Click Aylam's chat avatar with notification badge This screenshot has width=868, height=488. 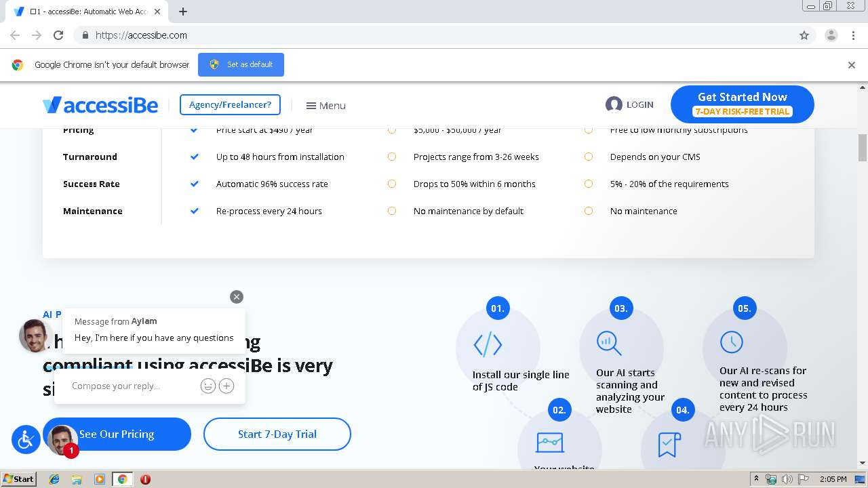[63, 441]
